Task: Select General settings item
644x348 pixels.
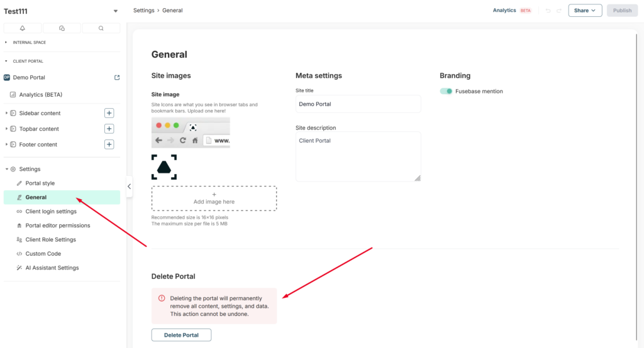Action: 62,197
